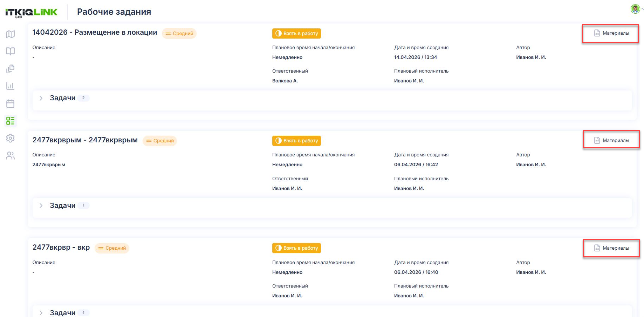Click the ITK IQ LINK logo
The height and width of the screenshot is (317, 644).
pos(32,13)
